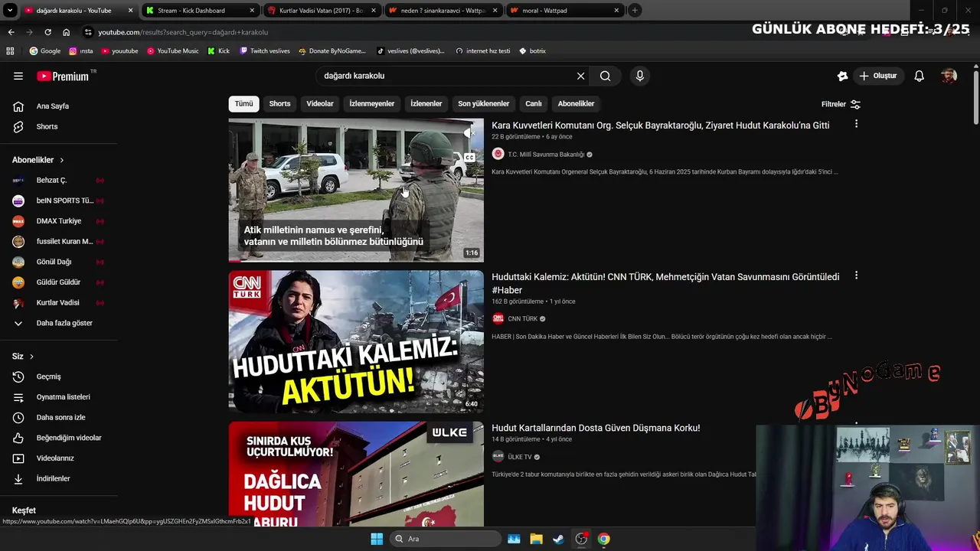Click the Oluştur create button
This screenshot has width=980, height=551.
(877, 76)
